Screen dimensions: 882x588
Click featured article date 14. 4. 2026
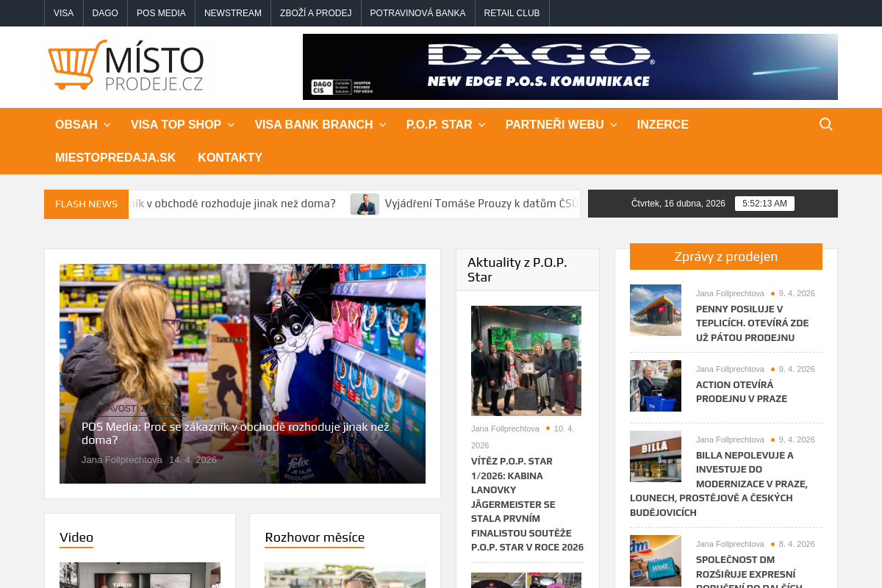point(193,460)
